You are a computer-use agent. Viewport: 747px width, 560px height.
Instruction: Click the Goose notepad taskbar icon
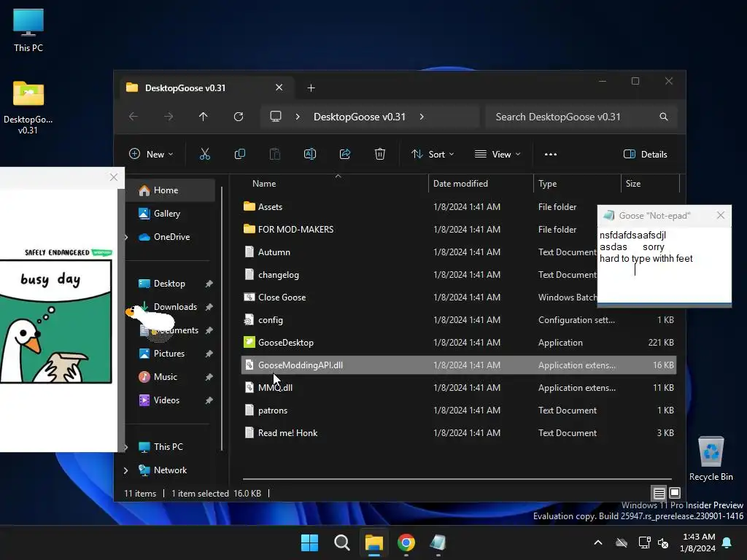[x=438, y=542]
